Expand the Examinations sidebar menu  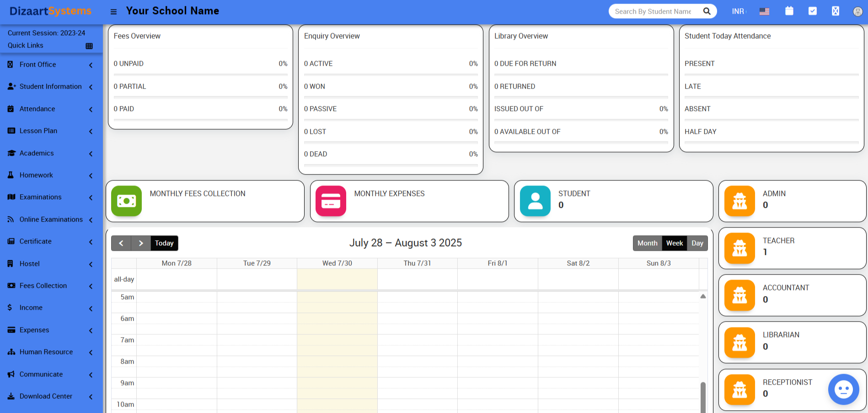(x=41, y=197)
